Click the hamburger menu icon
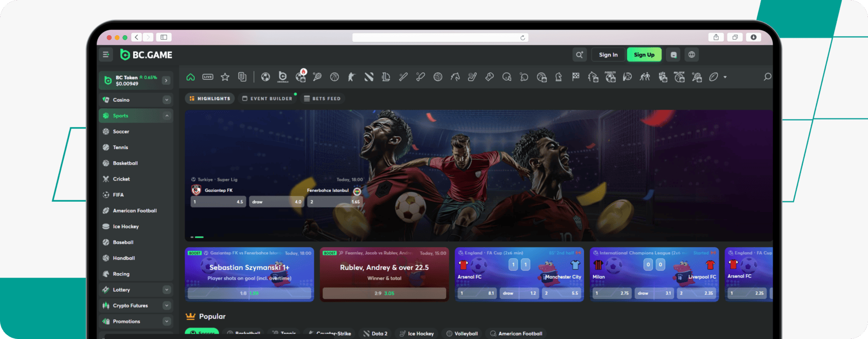Viewport: 868px width, 339px height. 106,55
